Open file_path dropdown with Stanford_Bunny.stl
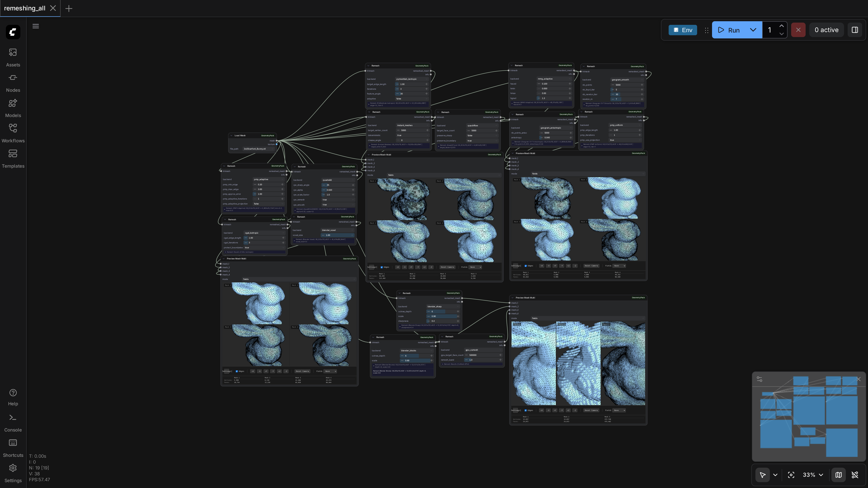 258,149
